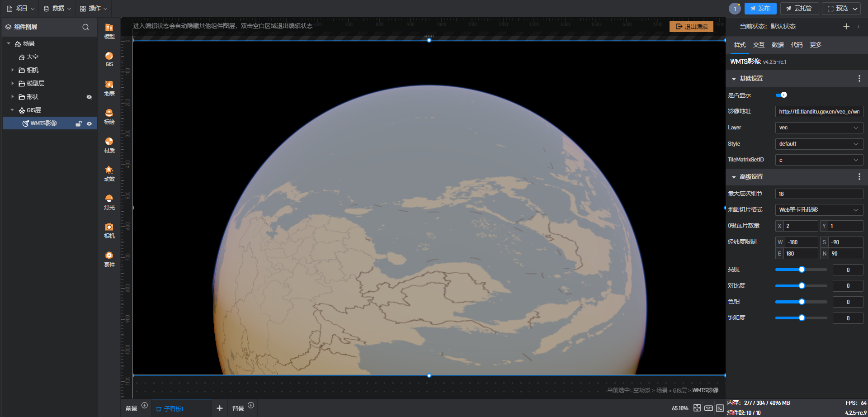Toggle the 是否显示 switch
This screenshot has height=417, width=868.
pyautogui.click(x=781, y=95)
